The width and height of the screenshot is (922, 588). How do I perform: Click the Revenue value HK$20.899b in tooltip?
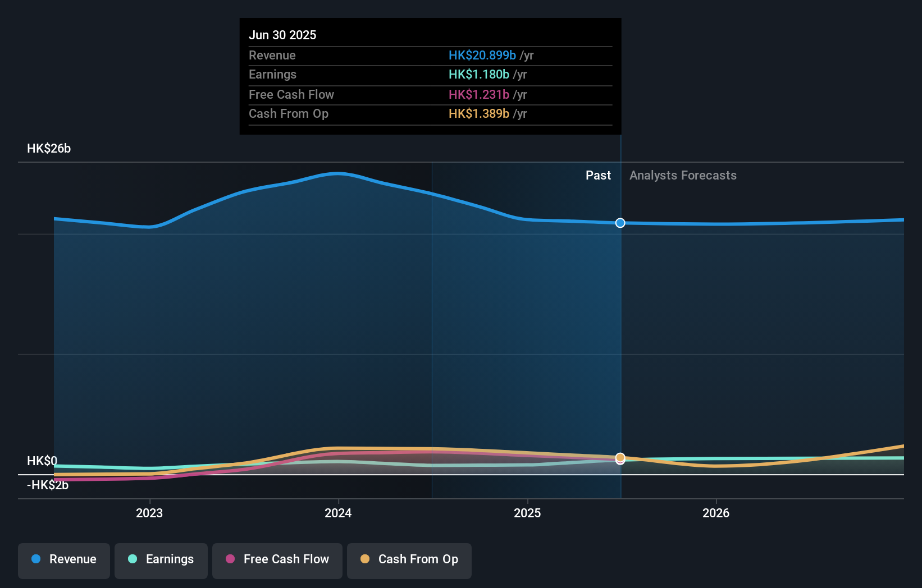[x=482, y=55]
